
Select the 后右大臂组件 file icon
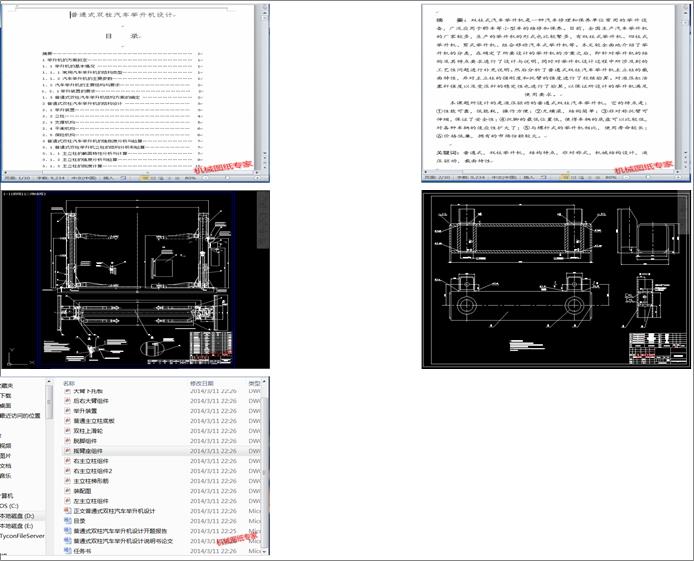coord(68,401)
